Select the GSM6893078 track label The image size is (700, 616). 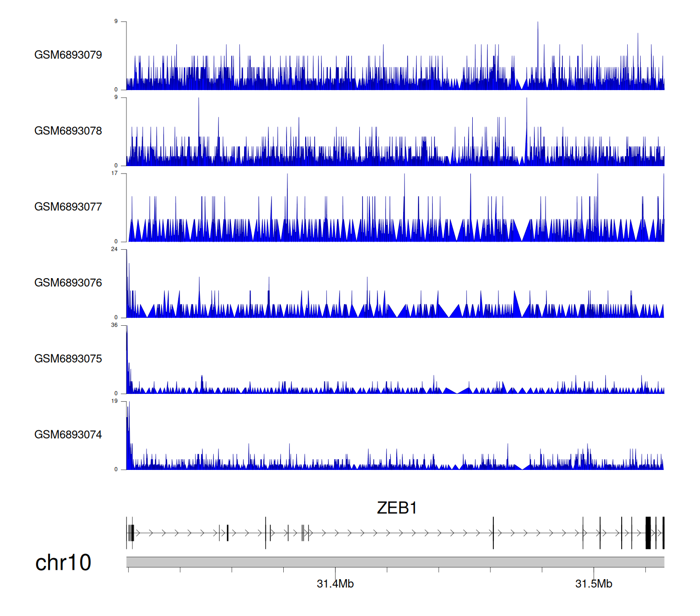click(x=68, y=131)
